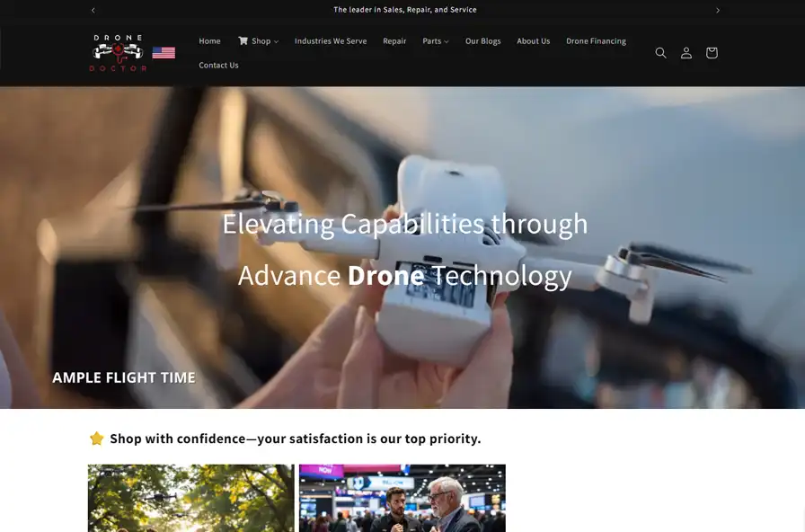Click 'Shop with confidence' heading text
The image size is (805, 532).
tap(296, 439)
